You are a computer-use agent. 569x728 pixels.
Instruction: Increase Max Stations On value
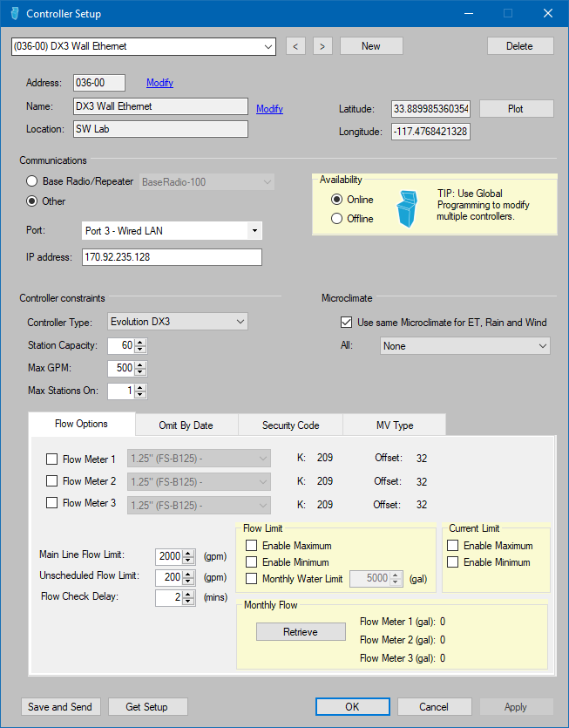pyautogui.click(x=140, y=387)
